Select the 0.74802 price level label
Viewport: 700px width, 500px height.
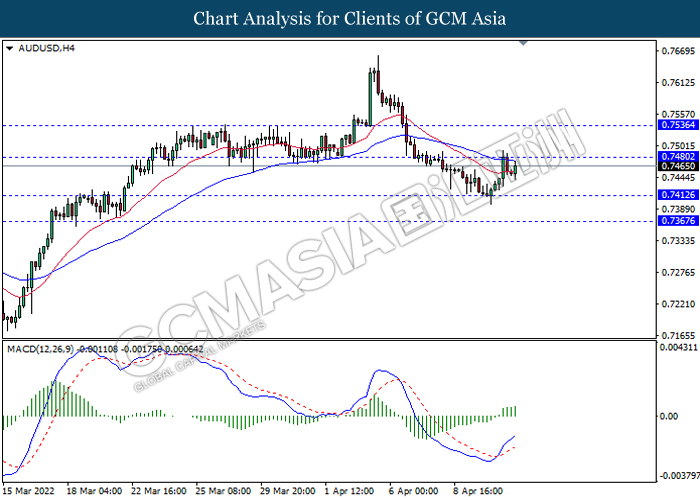tap(678, 156)
